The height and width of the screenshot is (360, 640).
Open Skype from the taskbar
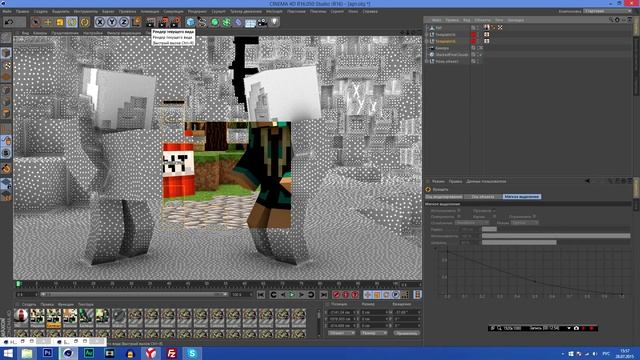(192, 353)
